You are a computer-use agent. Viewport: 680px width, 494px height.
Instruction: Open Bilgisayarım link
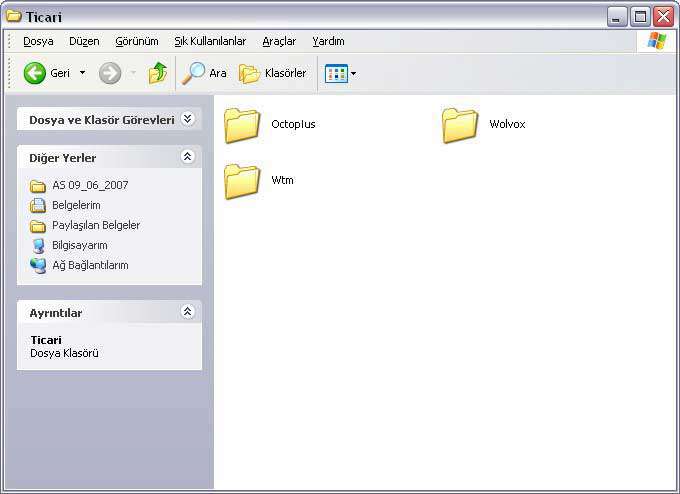tap(79, 245)
